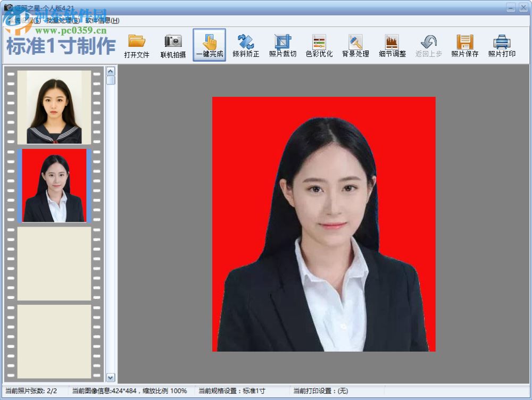
Task: Click the 当前规格设置：标准1寸 status entry
Action: tap(232, 391)
